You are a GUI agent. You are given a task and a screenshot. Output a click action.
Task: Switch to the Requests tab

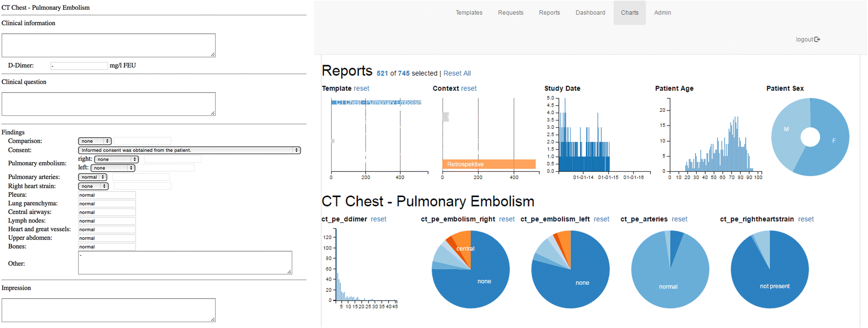coord(511,12)
